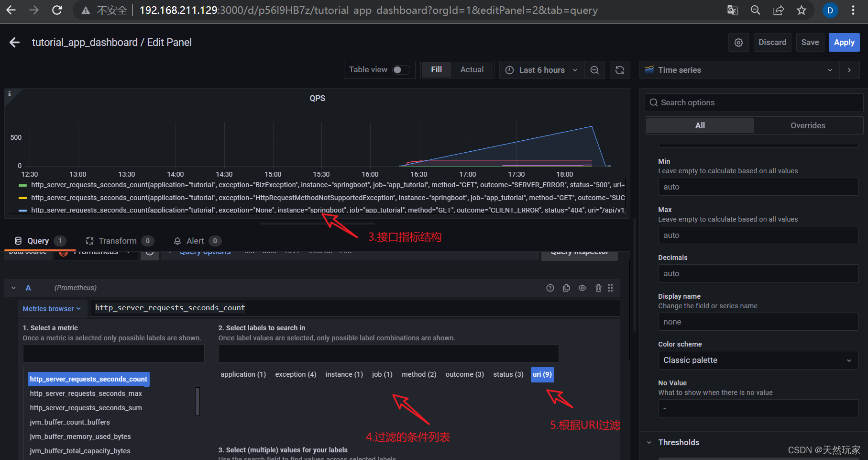Open browser profile D avatar
This screenshot has width=868, height=460.
[x=830, y=10]
